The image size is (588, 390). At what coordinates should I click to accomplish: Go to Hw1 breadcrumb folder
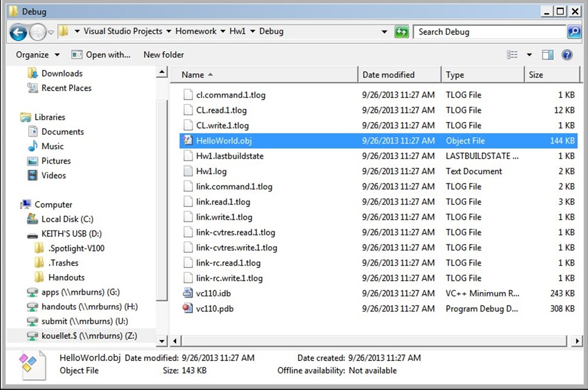point(238,31)
